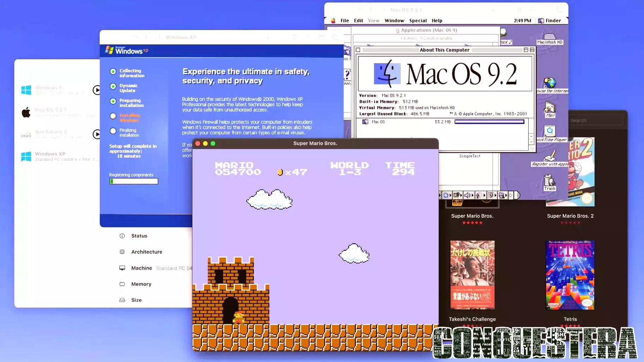Click the Windows XP logo in setup
This screenshot has height=362, width=644.
click(x=126, y=50)
